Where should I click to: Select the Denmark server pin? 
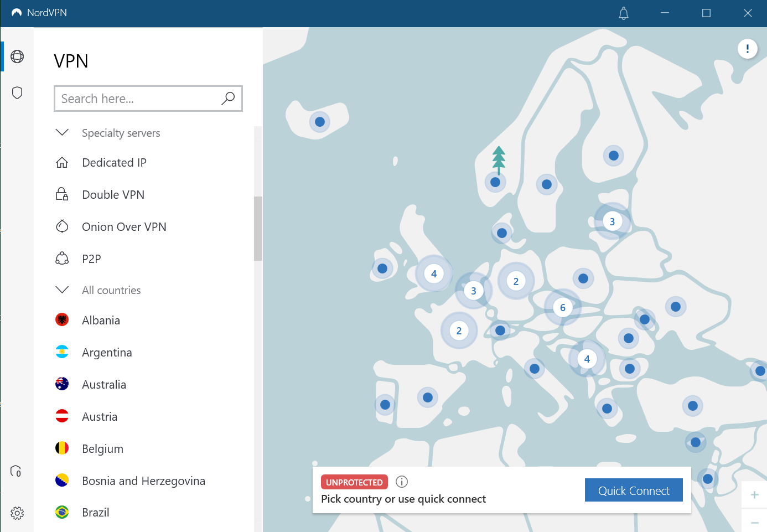[502, 233]
